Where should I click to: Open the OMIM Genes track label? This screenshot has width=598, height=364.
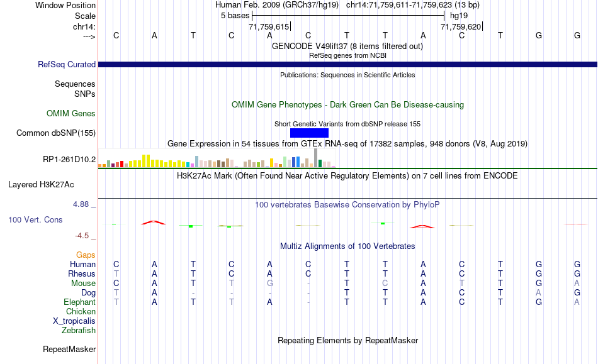71,113
